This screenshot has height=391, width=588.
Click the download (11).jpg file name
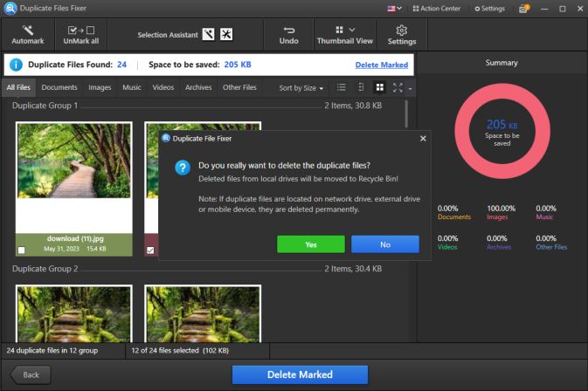coord(75,238)
